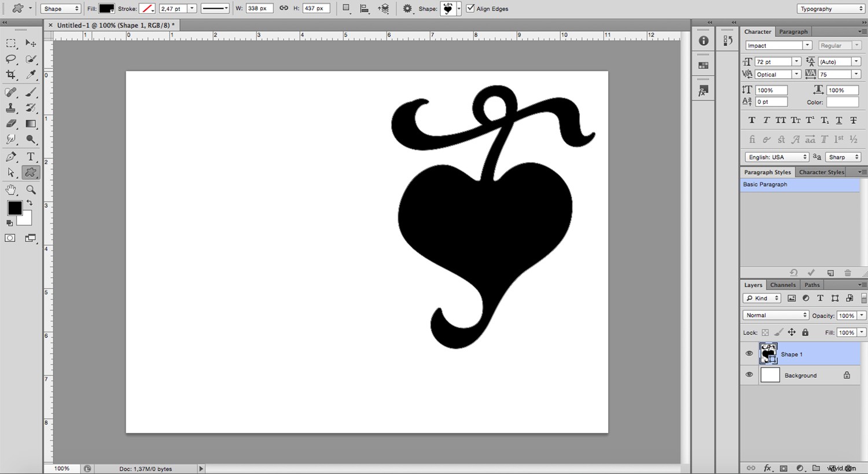Image resolution: width=868 pixels, height=474 pixels.
Task: Select the Lasso tool
Action: pos(10,59)
